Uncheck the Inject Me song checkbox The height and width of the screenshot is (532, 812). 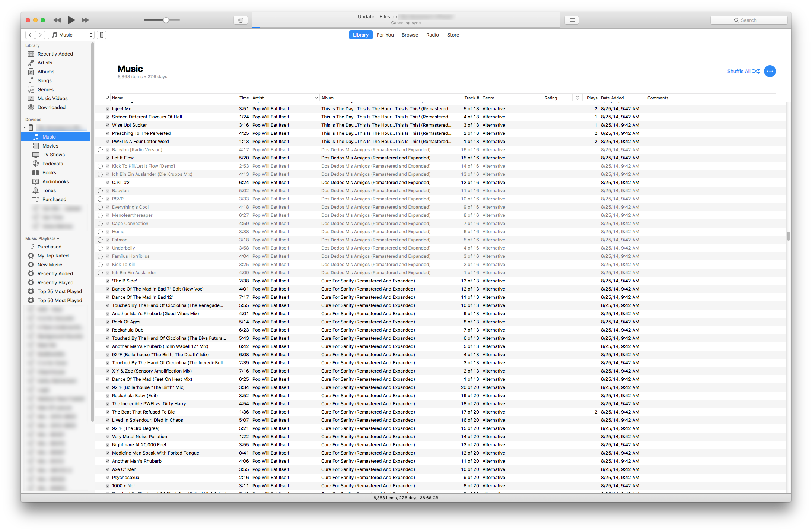[108, 109]
